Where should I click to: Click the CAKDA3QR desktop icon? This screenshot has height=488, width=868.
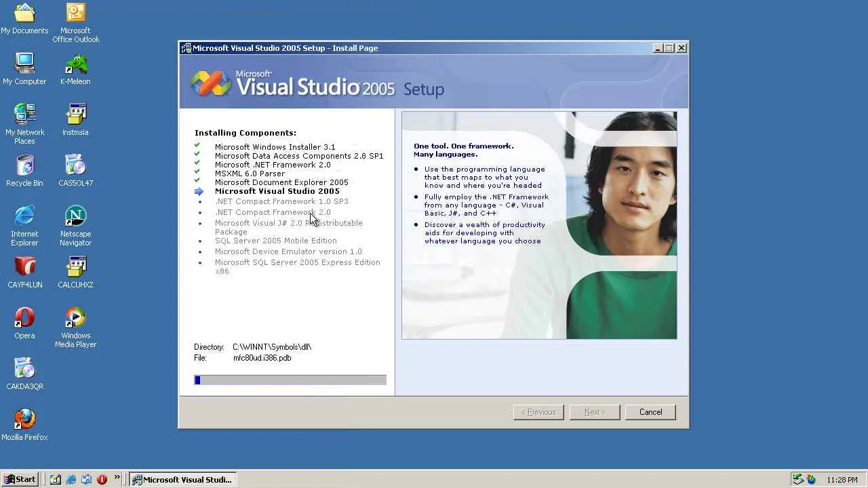tap(24, 374)
